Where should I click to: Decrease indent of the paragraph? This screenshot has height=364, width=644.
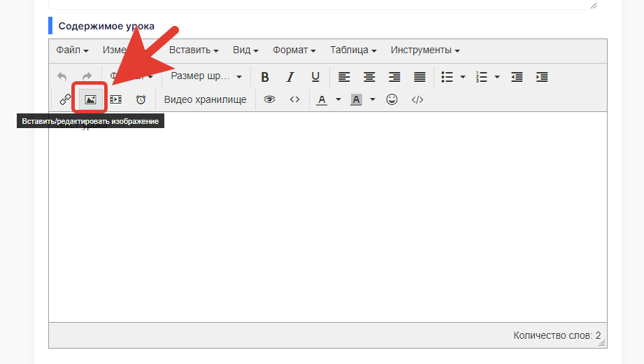[517, 77]
